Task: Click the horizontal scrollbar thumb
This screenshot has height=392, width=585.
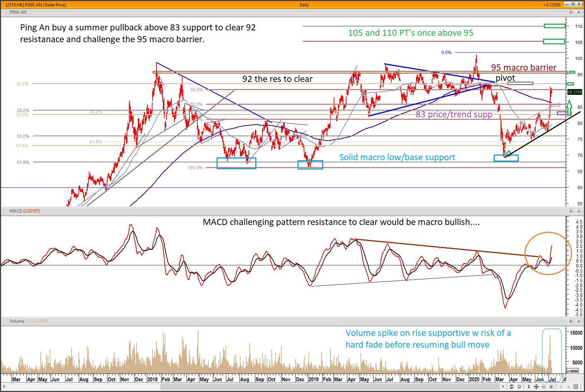Action: pos(330,387)
